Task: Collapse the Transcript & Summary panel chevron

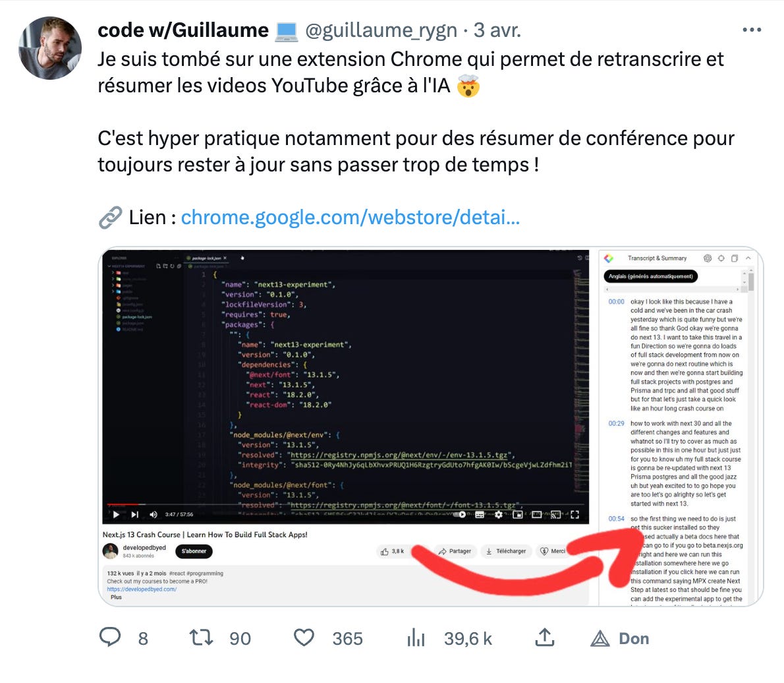Action: coord(748,258)
